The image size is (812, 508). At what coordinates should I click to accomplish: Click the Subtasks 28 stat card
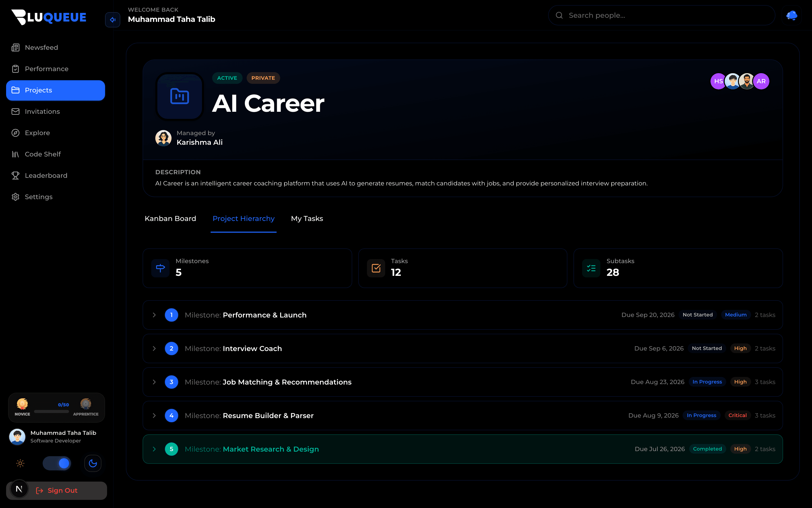(678, 268)
